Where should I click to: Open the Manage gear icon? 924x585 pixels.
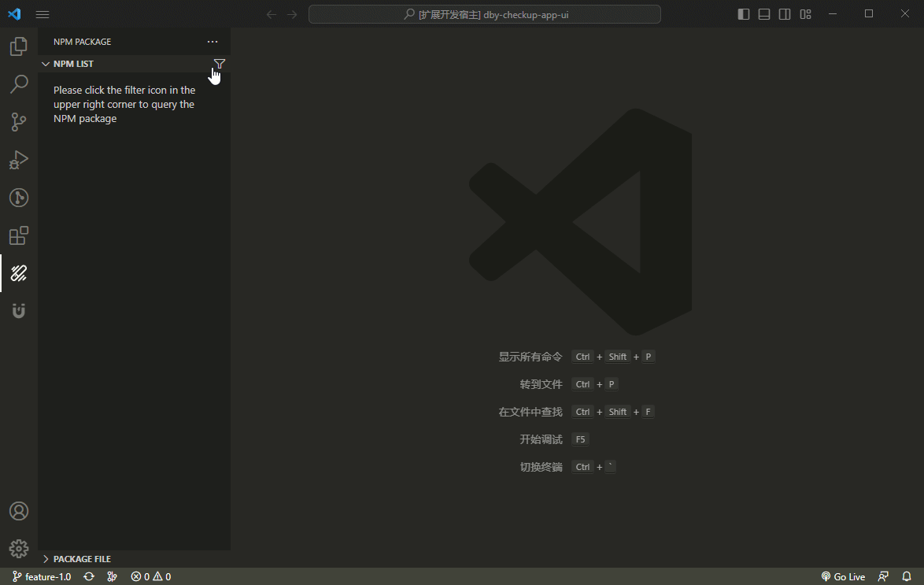[x=19, y=549]
